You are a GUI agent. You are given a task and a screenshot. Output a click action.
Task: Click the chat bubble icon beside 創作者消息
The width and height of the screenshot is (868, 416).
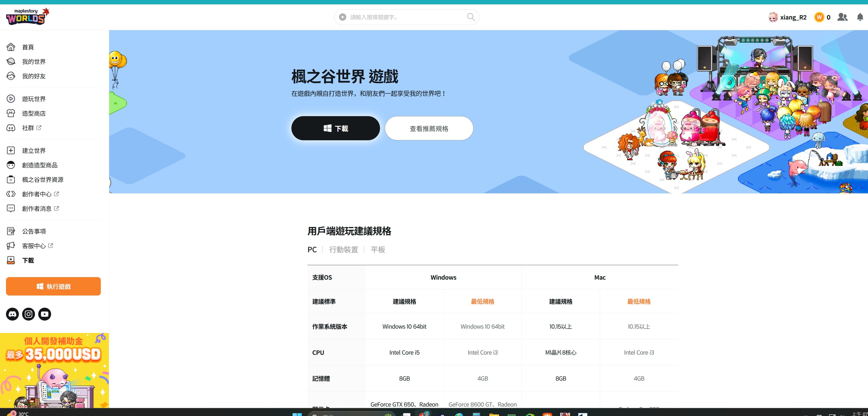(x=11, y=208)
